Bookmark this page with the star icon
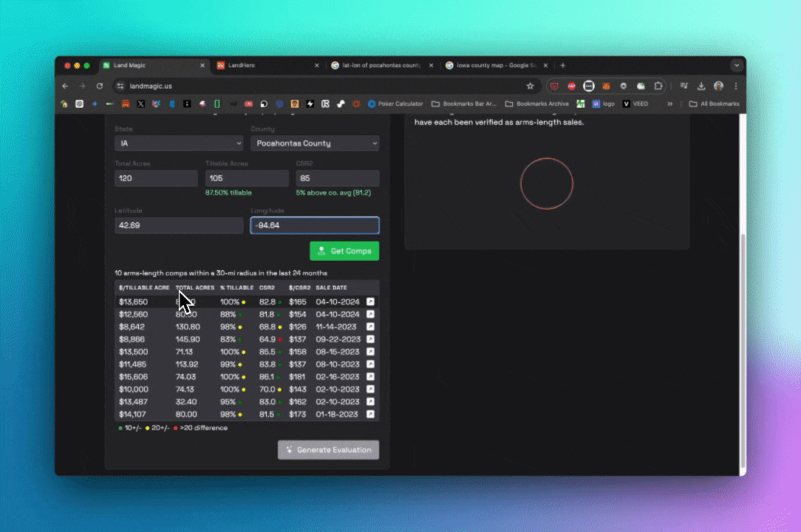The width and height of the screenshot is (801, 532). tap(530, 86)
